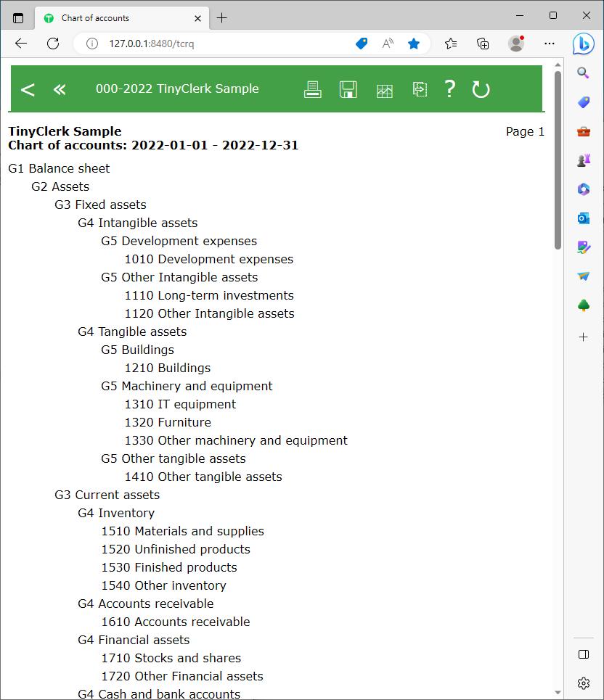Toggle the tab actions menu button
The width and height of the screenshot is (604, 700).
[18, 18]
